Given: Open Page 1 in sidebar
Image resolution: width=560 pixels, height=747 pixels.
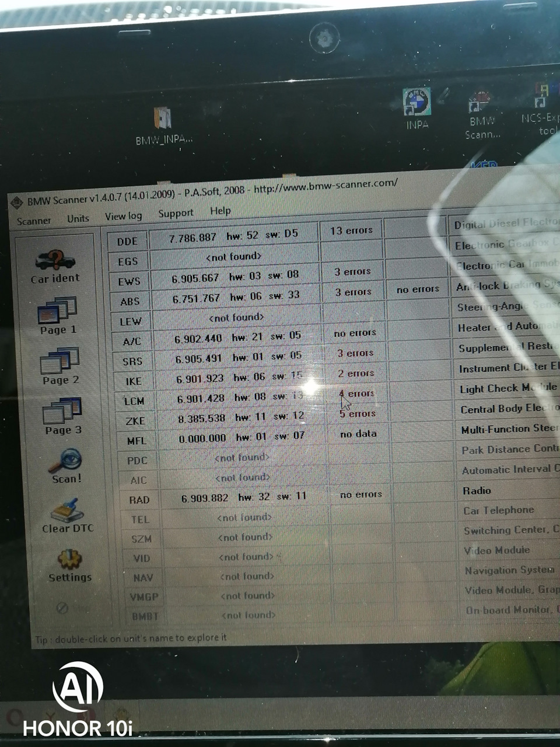Looking at the screenshot, I should (57, 316).
